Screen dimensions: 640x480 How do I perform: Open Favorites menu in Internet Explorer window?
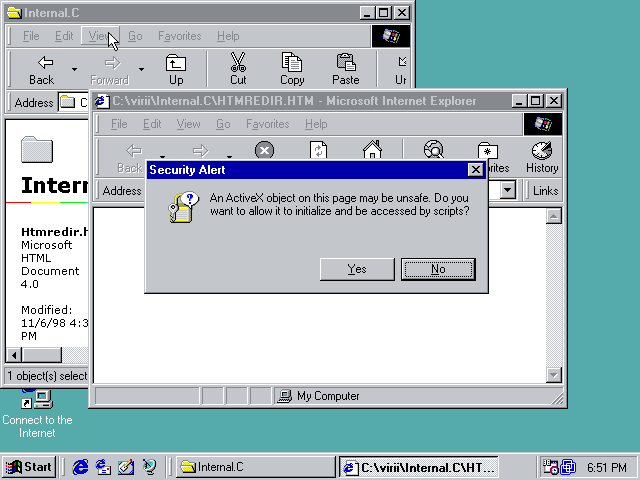click(267, 124)
